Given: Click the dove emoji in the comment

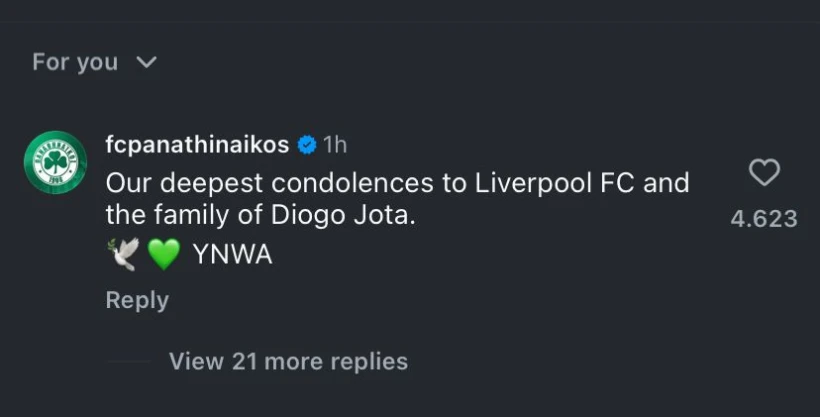Looking at the screenshot, I should (124, 254).
